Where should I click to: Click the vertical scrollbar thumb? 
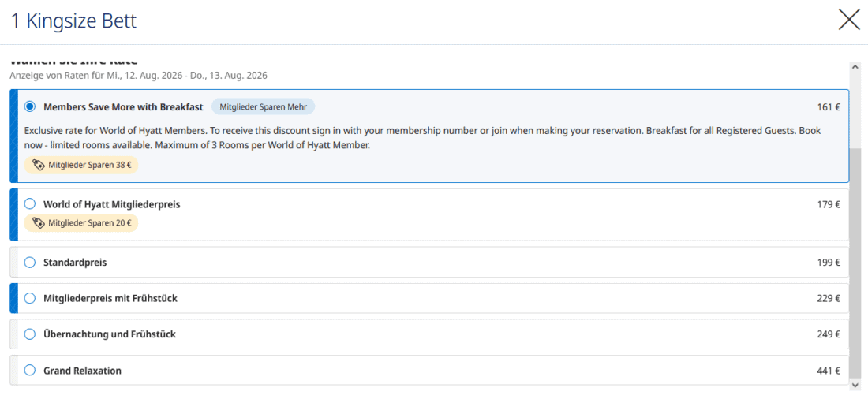855,264
